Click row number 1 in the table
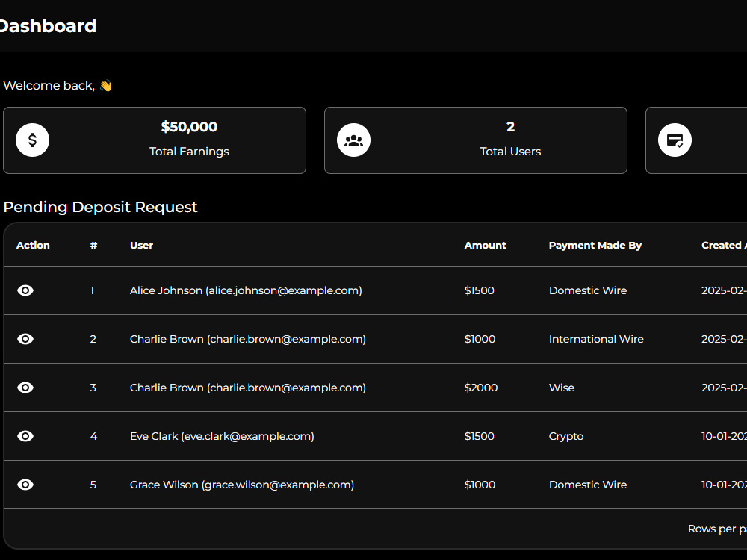 pyautogui.click(x=92, y=290)
